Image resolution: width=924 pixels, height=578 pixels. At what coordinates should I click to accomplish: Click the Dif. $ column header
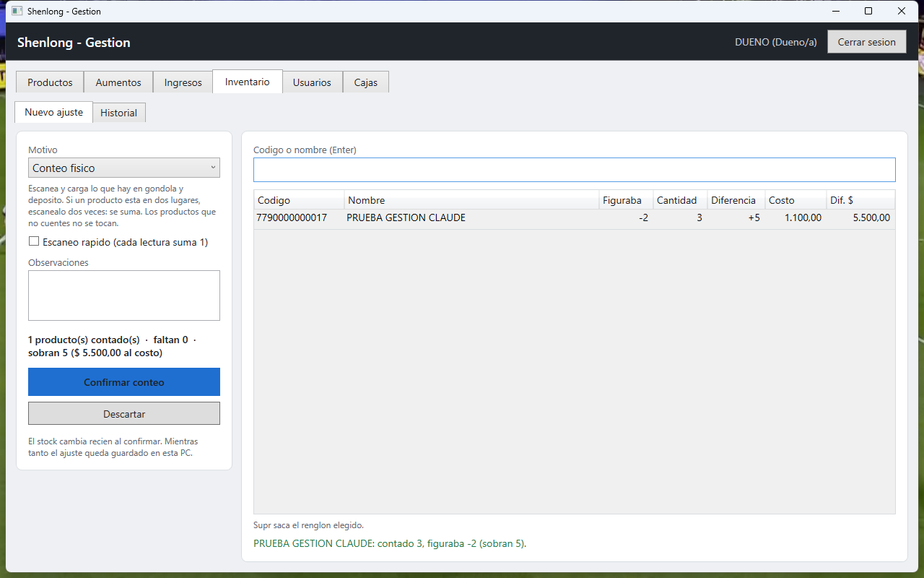click(x=861, y=200)
